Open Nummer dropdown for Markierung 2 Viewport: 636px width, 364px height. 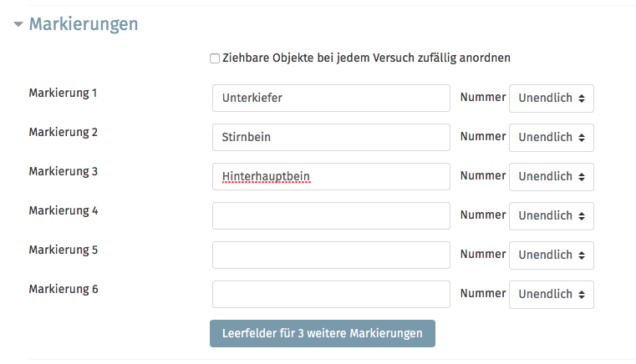(x=552, y=138)
